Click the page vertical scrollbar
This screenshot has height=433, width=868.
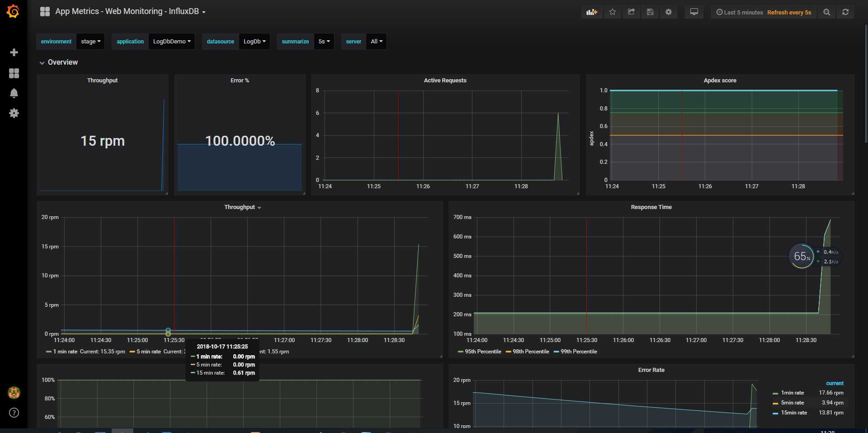(x=866, y=84)
